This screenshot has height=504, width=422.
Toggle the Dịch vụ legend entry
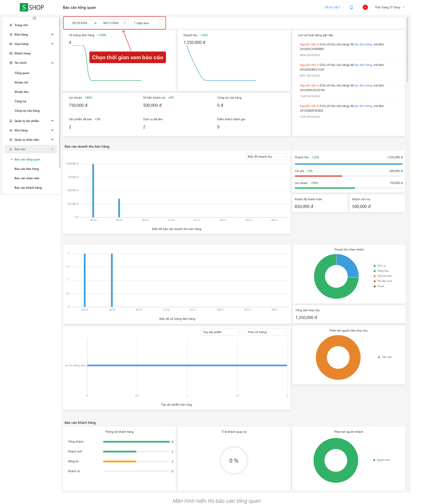tap(380, 266)
